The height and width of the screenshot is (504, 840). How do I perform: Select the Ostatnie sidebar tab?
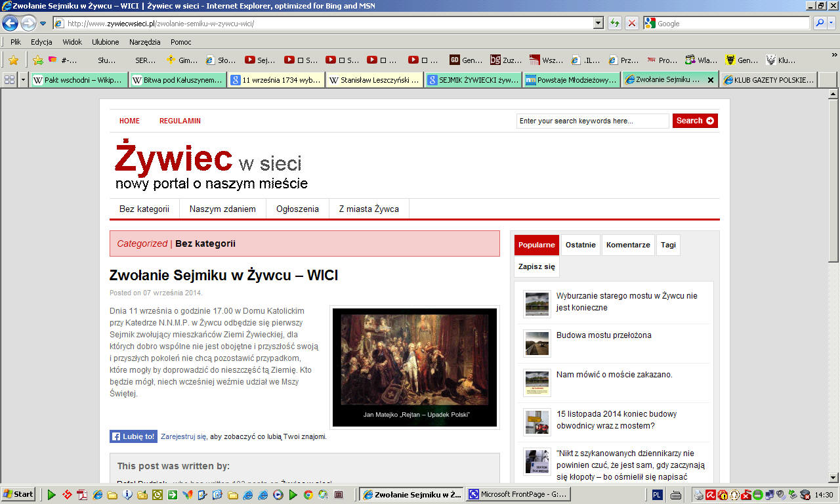coord(581,245)
